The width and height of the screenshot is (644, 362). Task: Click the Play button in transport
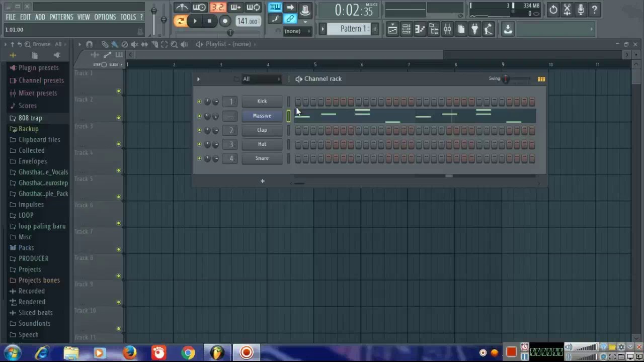[195, 21]
